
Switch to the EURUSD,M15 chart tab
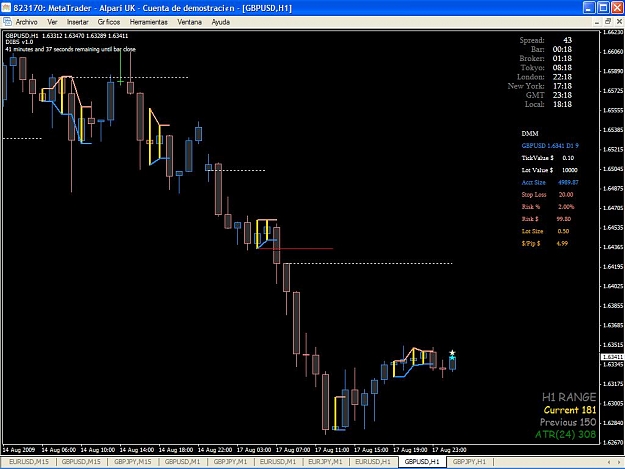coord(29,462)
